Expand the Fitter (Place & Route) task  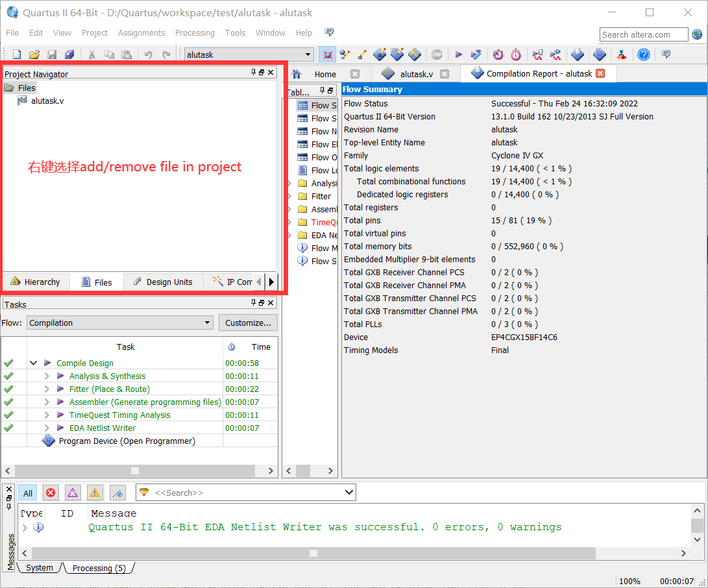point(47,389)
